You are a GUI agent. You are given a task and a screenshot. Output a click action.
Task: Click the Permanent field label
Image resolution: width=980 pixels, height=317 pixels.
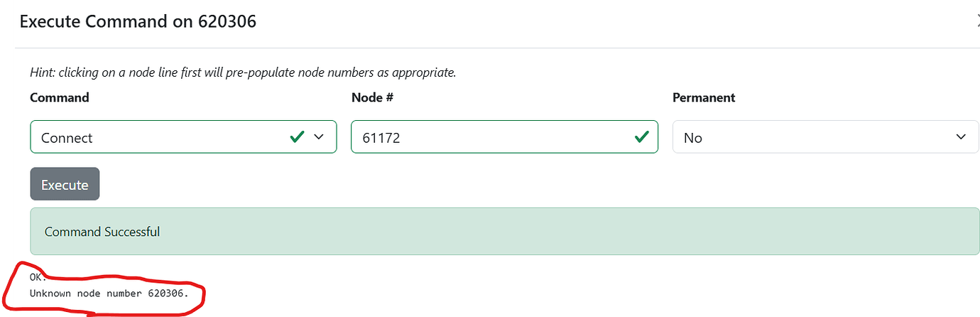704,97
